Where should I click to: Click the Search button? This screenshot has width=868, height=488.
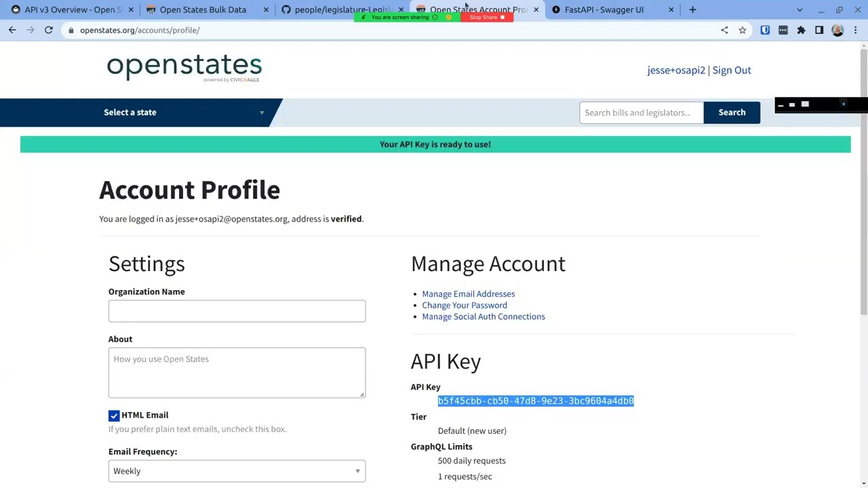click(x=732, y=113)
